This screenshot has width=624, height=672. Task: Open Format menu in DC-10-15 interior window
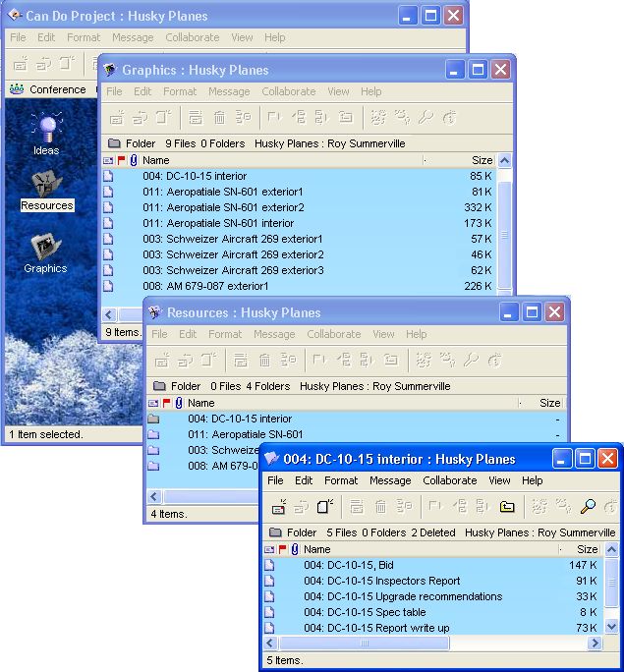coord(341,480)
